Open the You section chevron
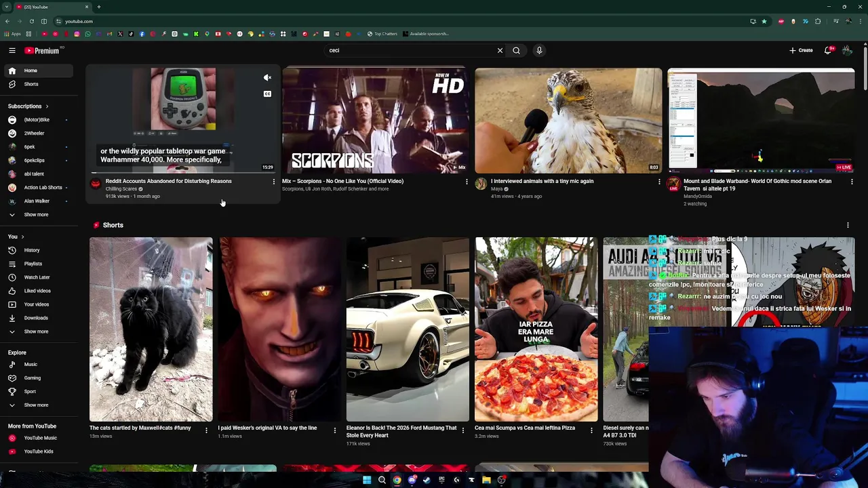 click(x=22, y=237)
